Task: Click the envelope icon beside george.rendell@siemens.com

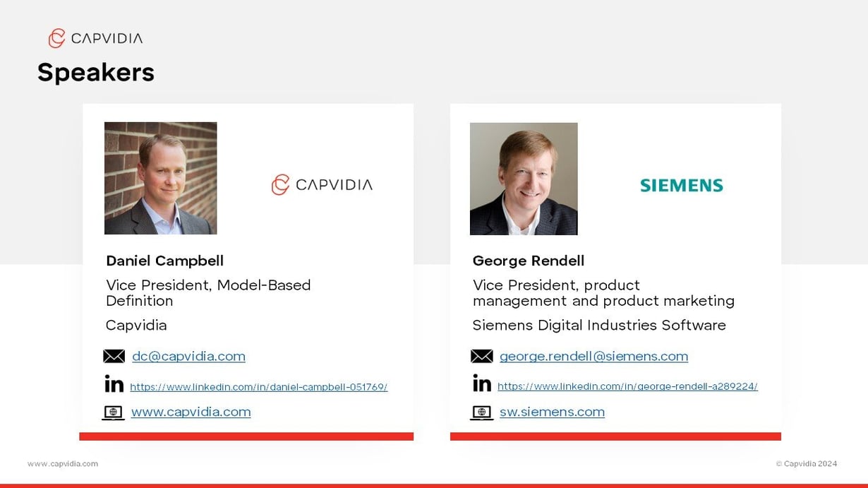Action: click(482, 356)
